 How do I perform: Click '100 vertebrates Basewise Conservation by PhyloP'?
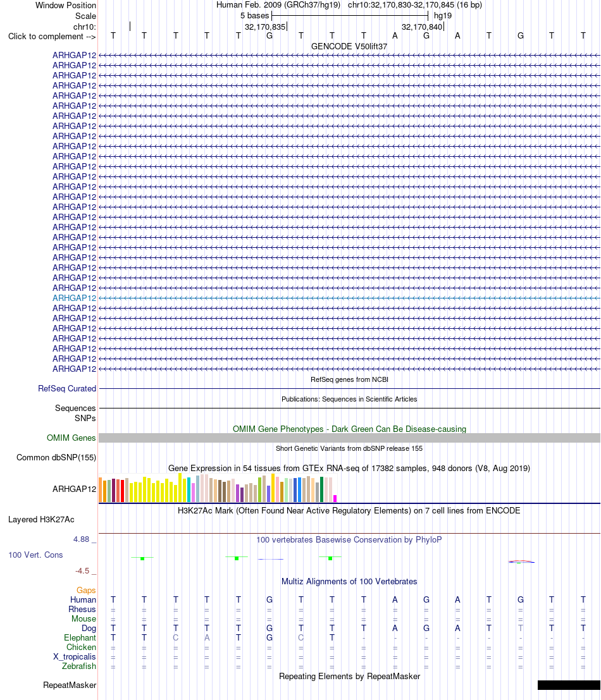point(349,540)
